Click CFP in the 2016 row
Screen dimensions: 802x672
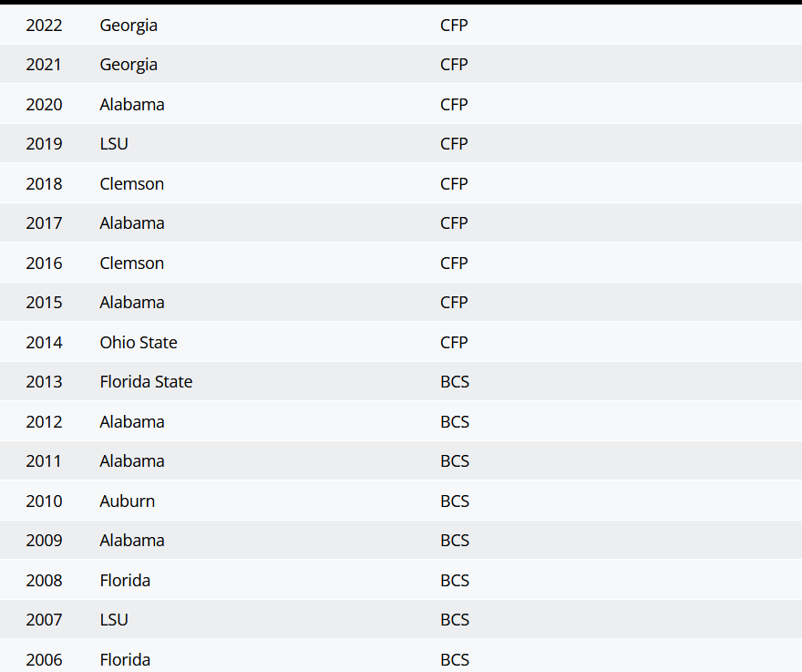[454, 264]
